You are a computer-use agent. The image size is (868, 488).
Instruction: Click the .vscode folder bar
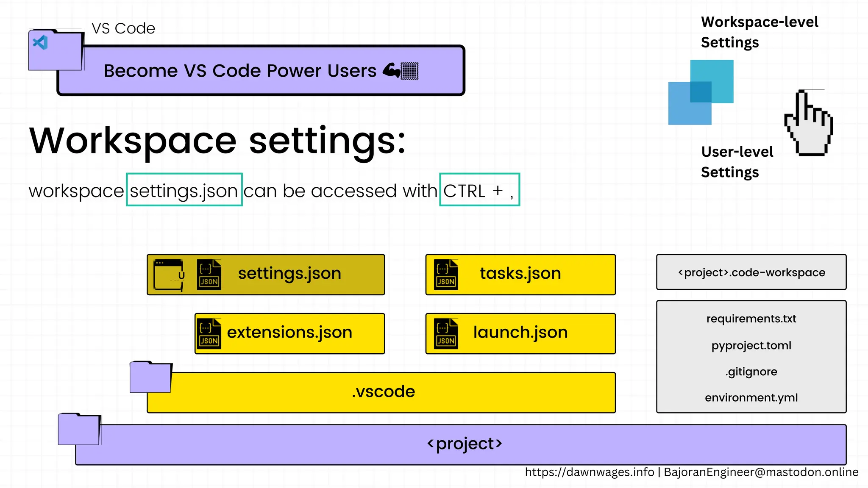381,392
